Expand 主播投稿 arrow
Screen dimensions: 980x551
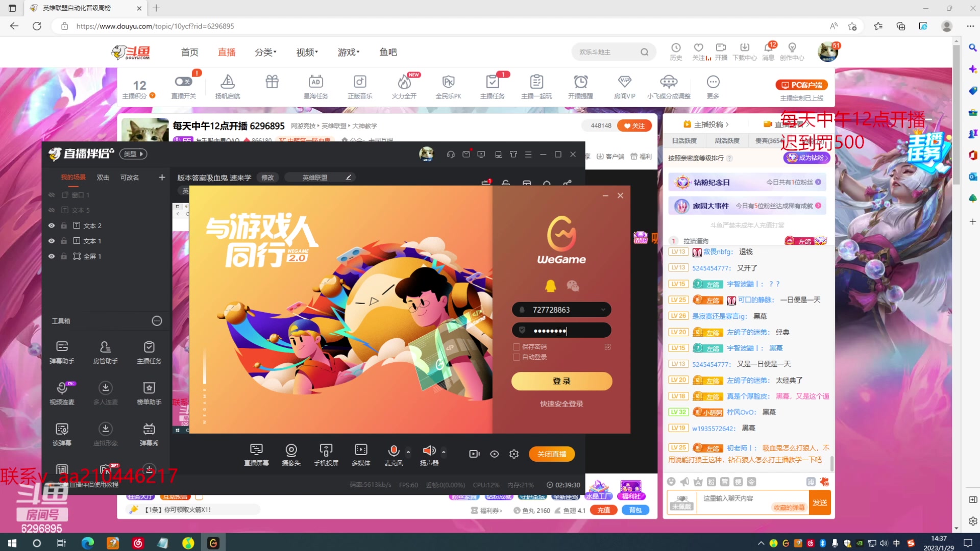click(727, 124)
